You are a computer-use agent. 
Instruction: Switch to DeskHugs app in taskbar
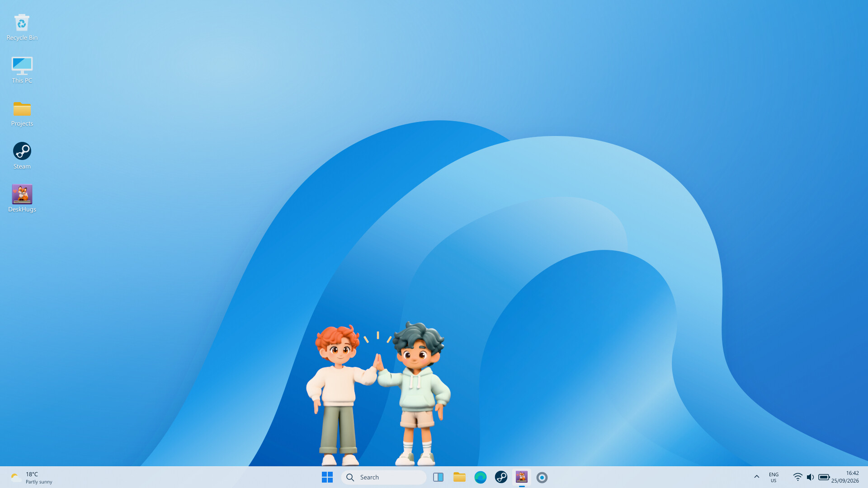tap(522, 477)
